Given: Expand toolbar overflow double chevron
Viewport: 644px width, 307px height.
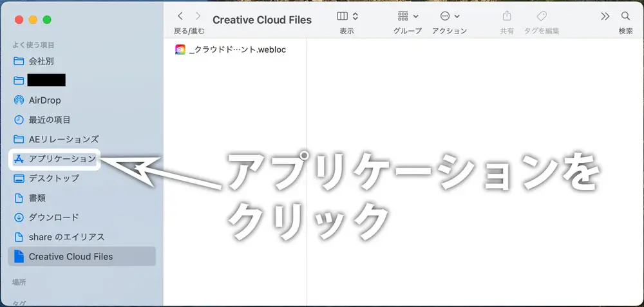Looking at the screenshot, I should tap(605, 17).
